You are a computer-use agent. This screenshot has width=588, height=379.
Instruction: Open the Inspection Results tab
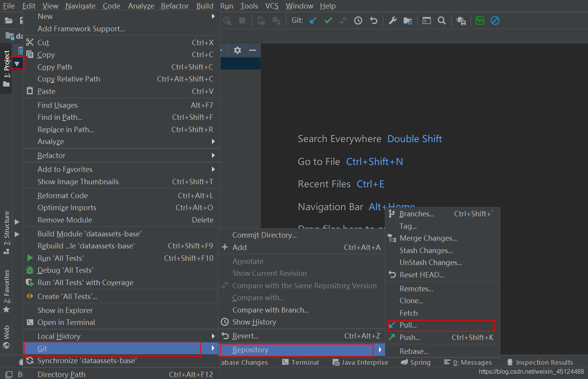540,362
